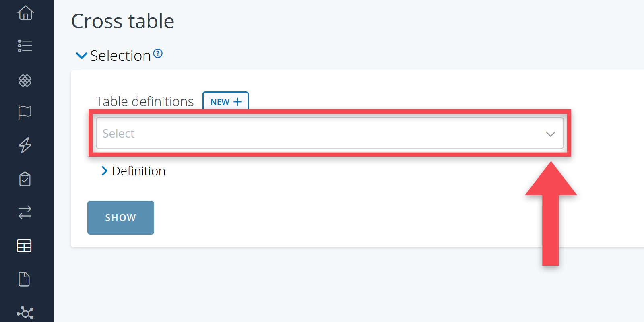Collapse the Selection section chevron
644x322 pixels.
click(82, 56)
